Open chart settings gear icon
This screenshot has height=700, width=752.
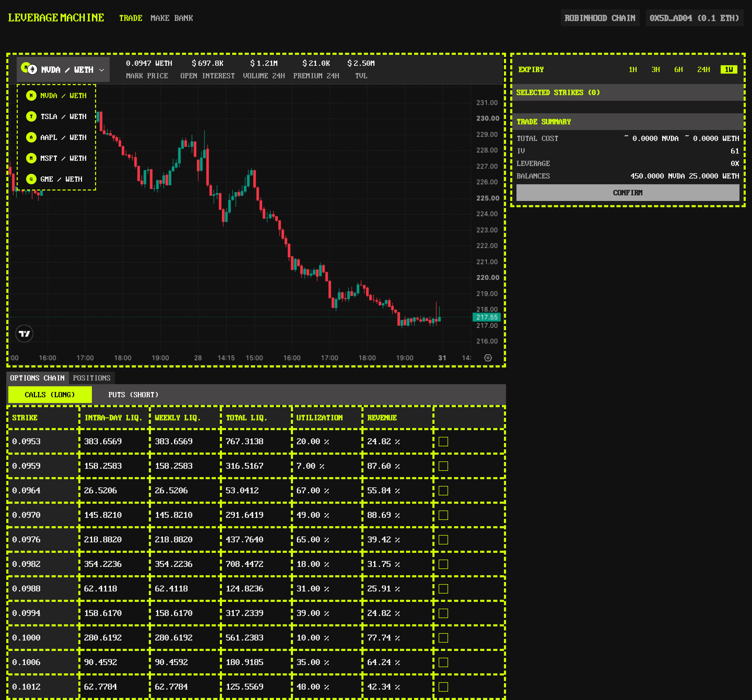tap(488, 358)
